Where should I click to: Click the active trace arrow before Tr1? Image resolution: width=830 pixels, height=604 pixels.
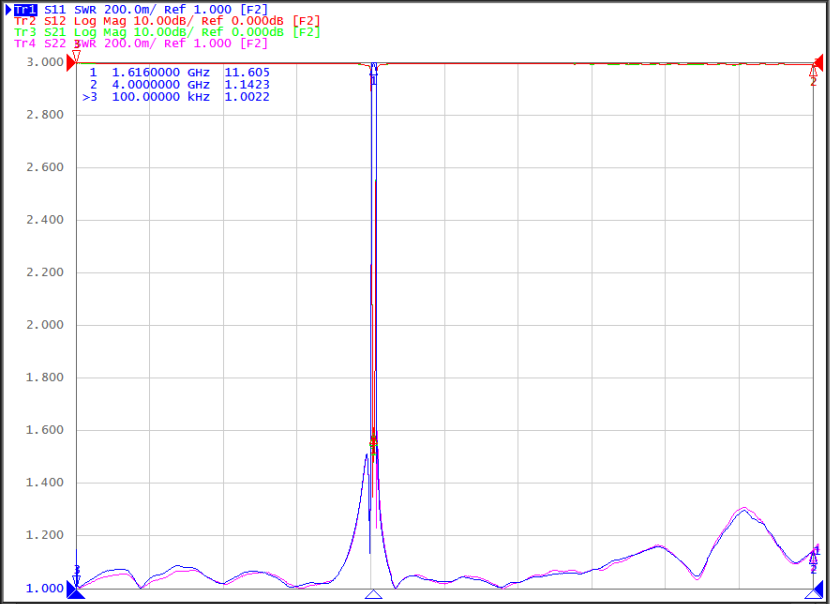pos(8,10)
